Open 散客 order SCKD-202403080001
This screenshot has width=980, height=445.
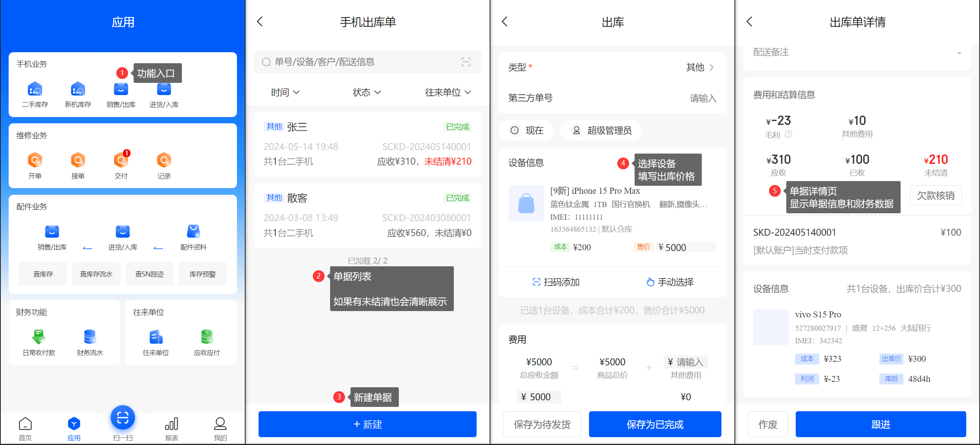[x=367, y=215]
